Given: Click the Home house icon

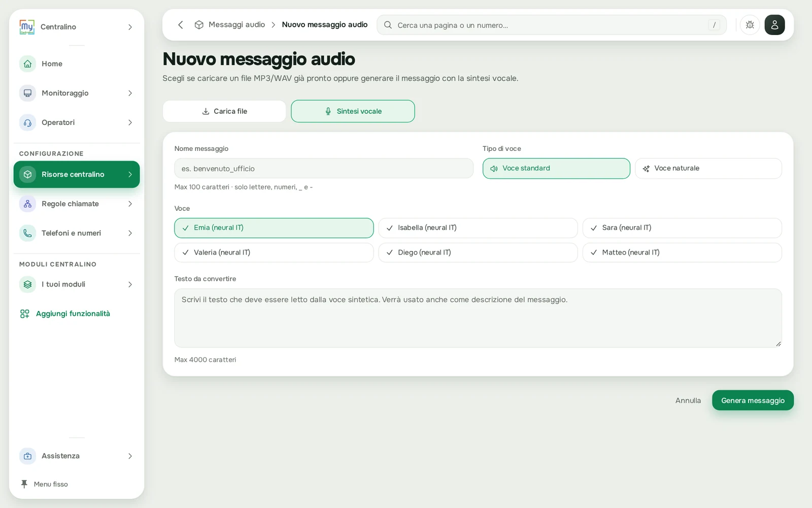Looking at the screenshot, I should (27, 63).
